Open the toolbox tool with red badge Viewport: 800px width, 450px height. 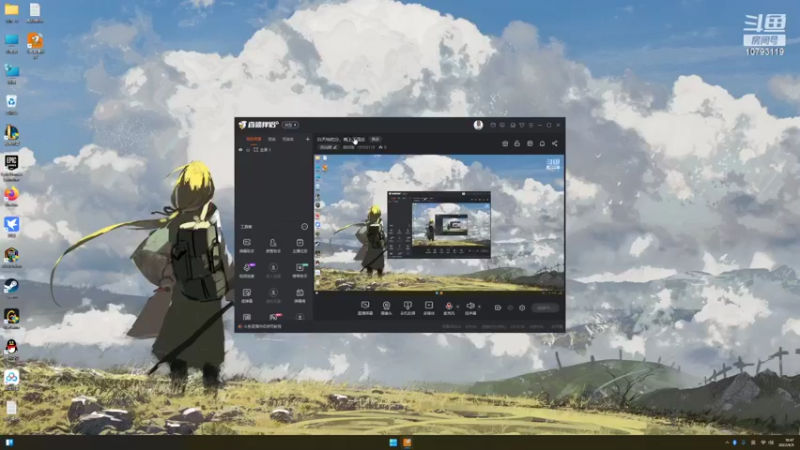(274, 317)
